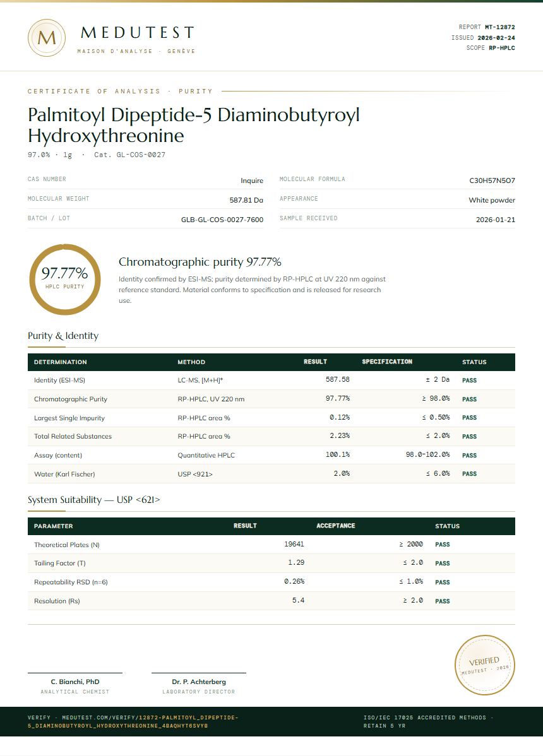Screen dimensions: 543x756
Task: Select scope value RP-HPLC
Action: 501,48
